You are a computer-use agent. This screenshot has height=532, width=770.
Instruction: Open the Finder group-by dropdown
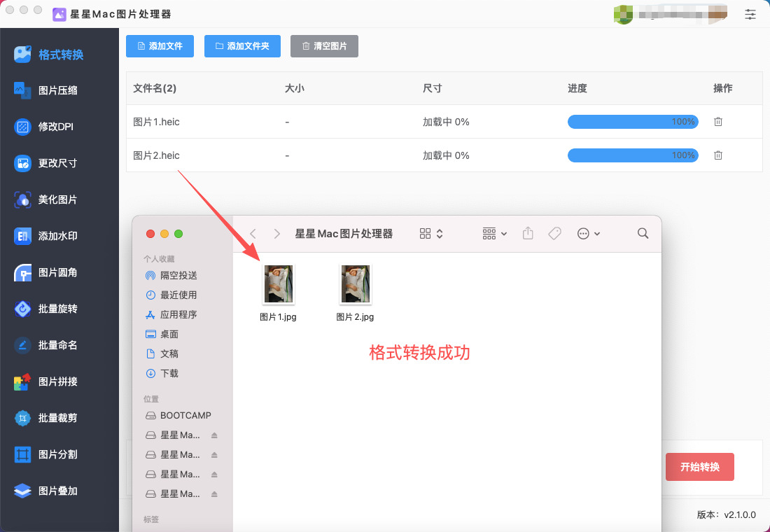pyautogui.click(x=494, y=234)
